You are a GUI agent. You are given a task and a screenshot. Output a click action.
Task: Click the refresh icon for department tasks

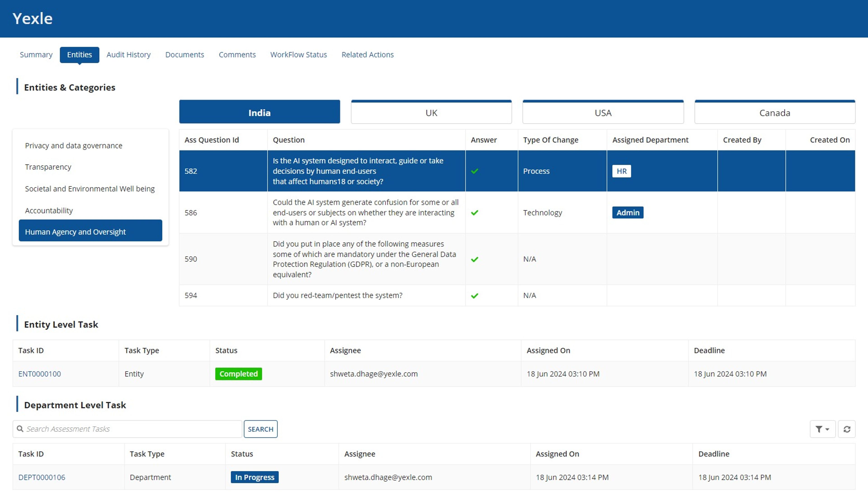(x=847, y=429)
